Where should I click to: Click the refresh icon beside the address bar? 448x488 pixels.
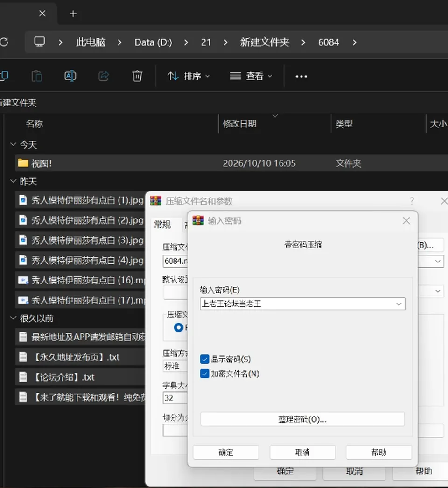(x=4, y=42)
